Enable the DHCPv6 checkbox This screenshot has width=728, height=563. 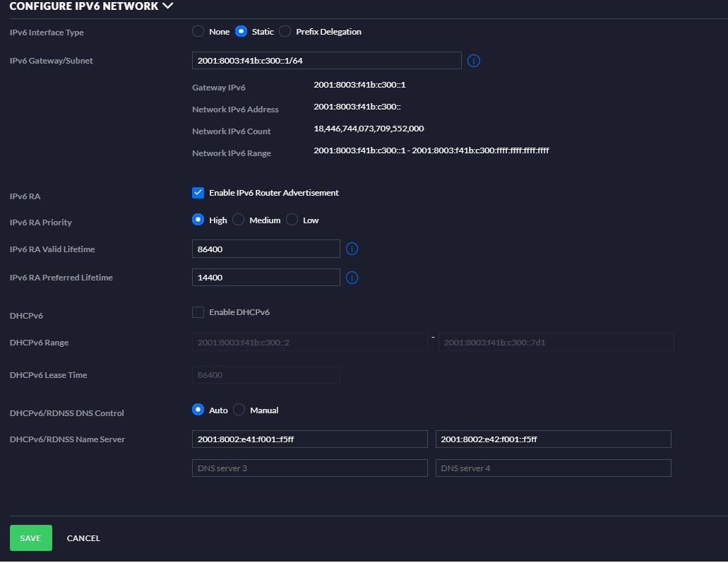pos(198,312)
